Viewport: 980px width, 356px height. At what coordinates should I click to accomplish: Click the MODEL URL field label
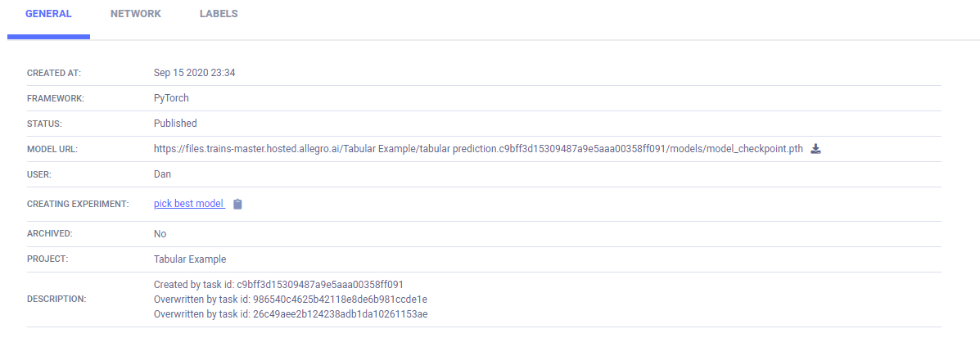(x=52, y=149)
